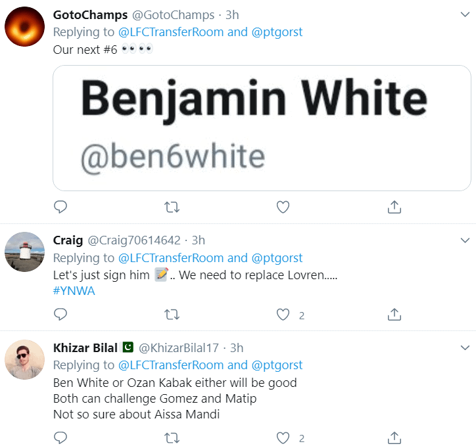476x448 pixels.
Task: Open the options chevron on Khizar Bilal's tweet
Action: coord(465,347)
